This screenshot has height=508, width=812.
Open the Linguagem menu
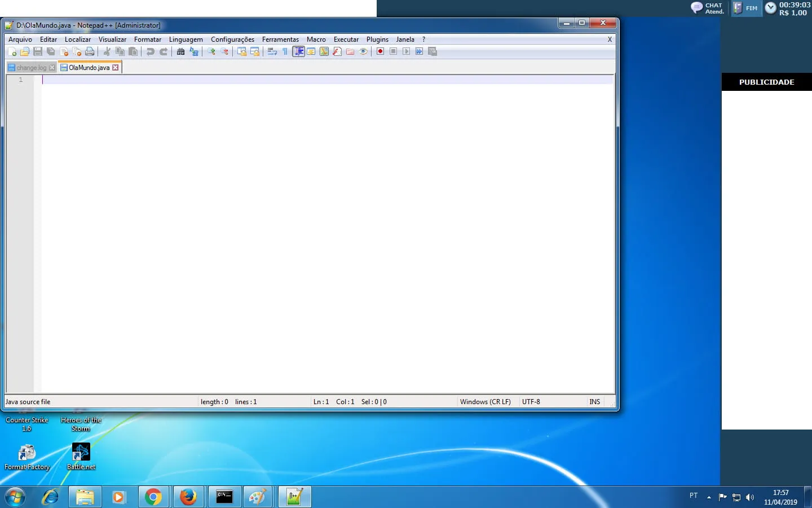186,40
